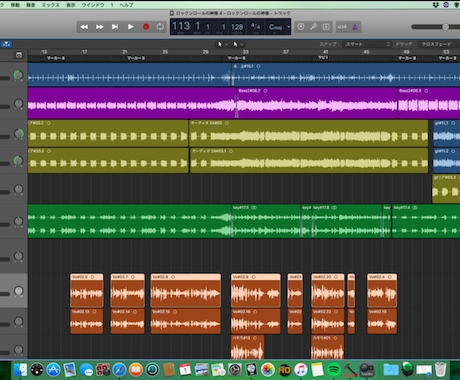Click the pan knob of the blue drum track

[19, 75]
